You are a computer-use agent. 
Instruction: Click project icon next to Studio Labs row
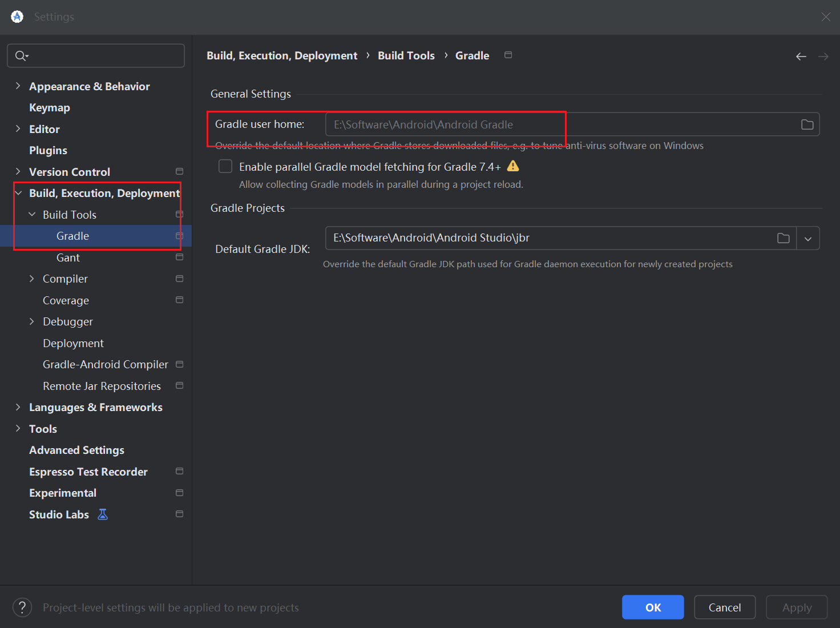point(179,514)
